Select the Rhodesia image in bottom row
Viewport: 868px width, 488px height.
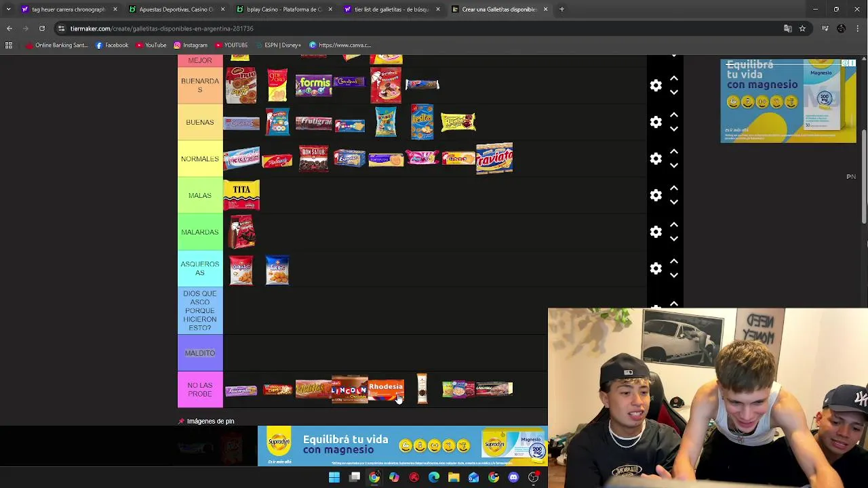(386, 390)
